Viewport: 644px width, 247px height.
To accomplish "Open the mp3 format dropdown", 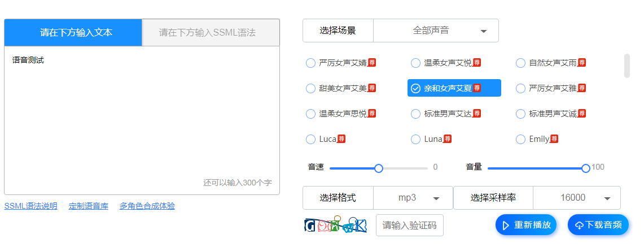I will coord(413,198).
